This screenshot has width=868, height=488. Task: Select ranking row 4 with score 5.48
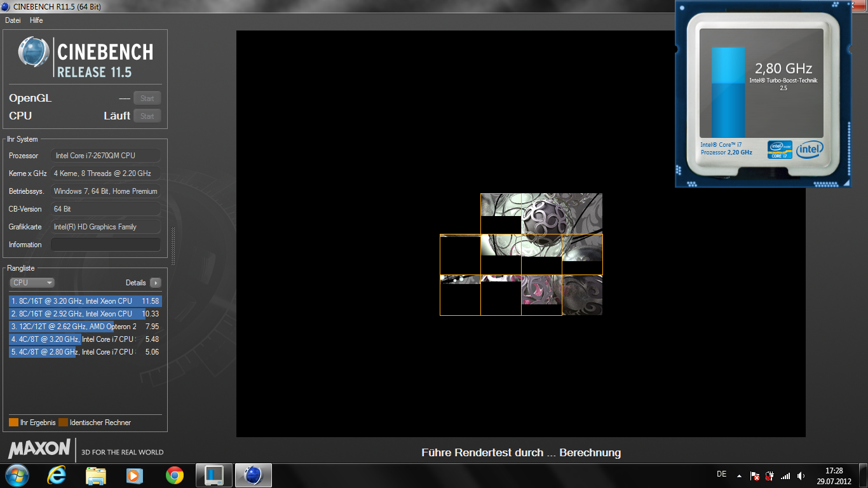(x=85, y=339)
